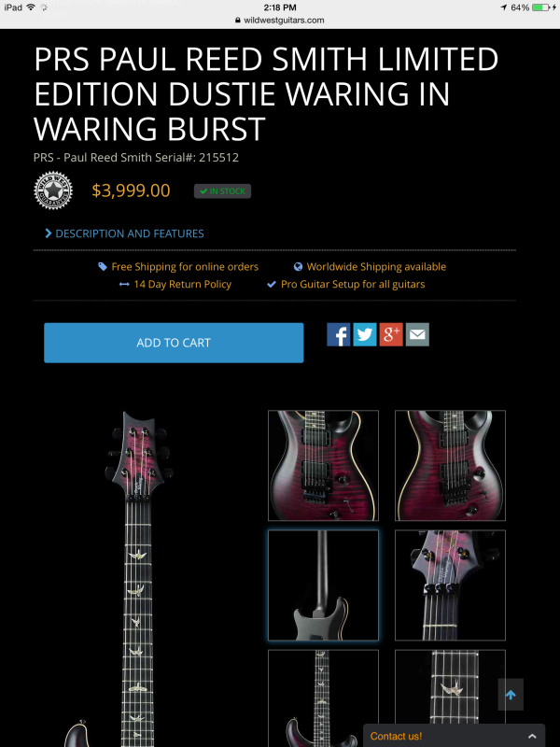Open Pro Guitar Setup for all guitars
This screenshot has height=747, width=560.
[x=353, y=284]
